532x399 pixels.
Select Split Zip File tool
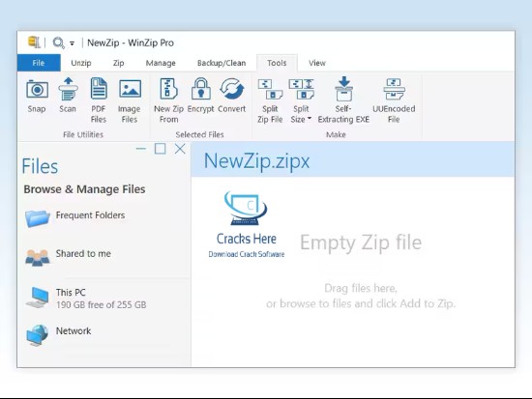(x=270, y=100)
